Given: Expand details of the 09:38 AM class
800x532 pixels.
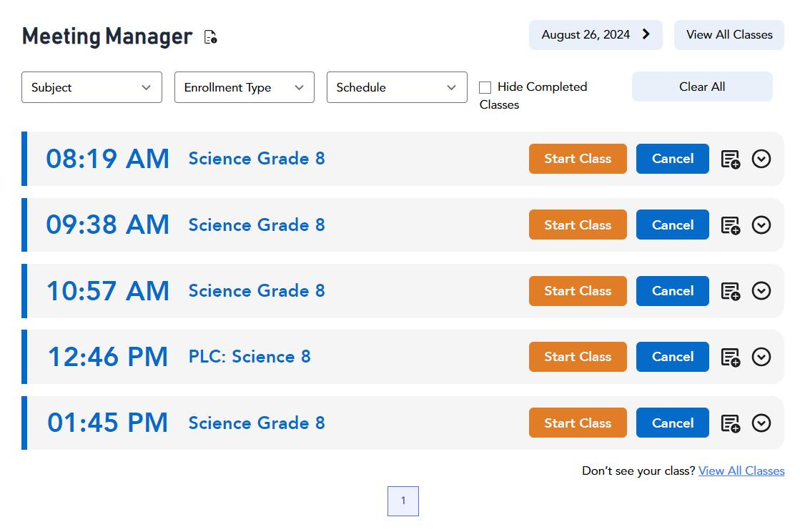Looking at the screenshot, I should [x=761, y=225].
